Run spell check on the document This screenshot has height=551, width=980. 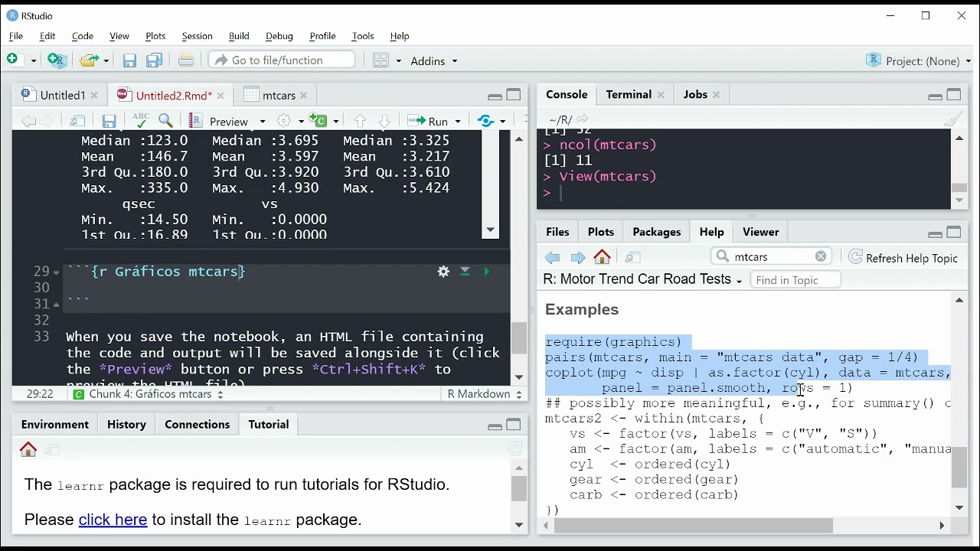pyautogui.click(x=140, y=121)
